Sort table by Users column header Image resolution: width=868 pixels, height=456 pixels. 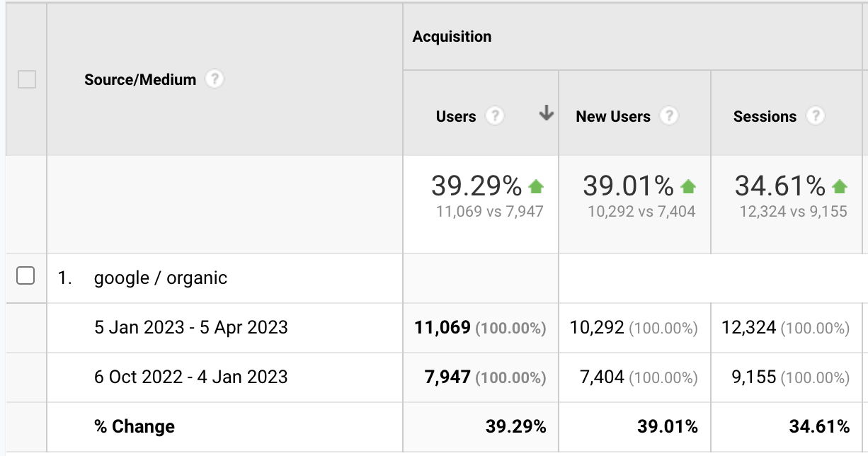click(456, 116)
